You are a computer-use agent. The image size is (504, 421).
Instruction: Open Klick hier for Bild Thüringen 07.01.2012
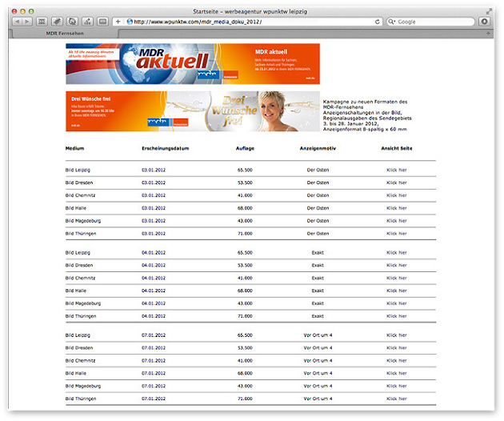click(396, 399)
